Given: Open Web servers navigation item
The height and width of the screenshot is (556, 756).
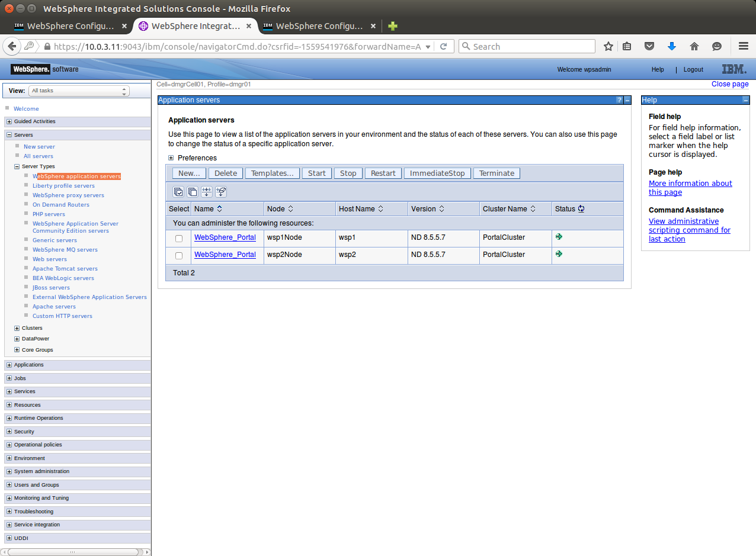Looking at the screenshot, I should coord(50,259).
